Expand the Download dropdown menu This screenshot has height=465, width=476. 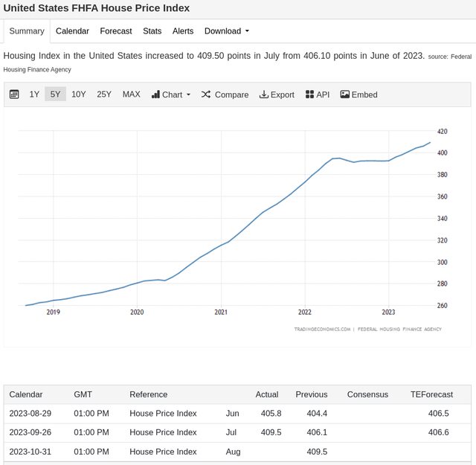coord(227,31)
